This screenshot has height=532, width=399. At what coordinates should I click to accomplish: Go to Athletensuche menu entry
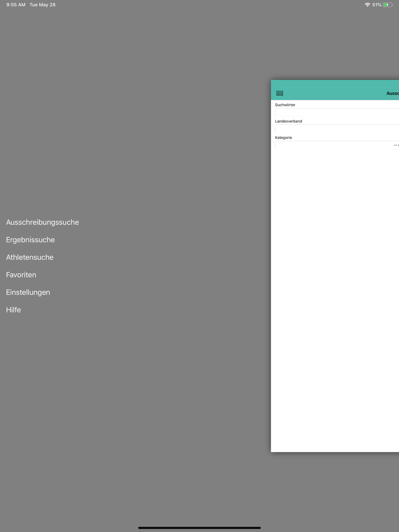[30, 257]
